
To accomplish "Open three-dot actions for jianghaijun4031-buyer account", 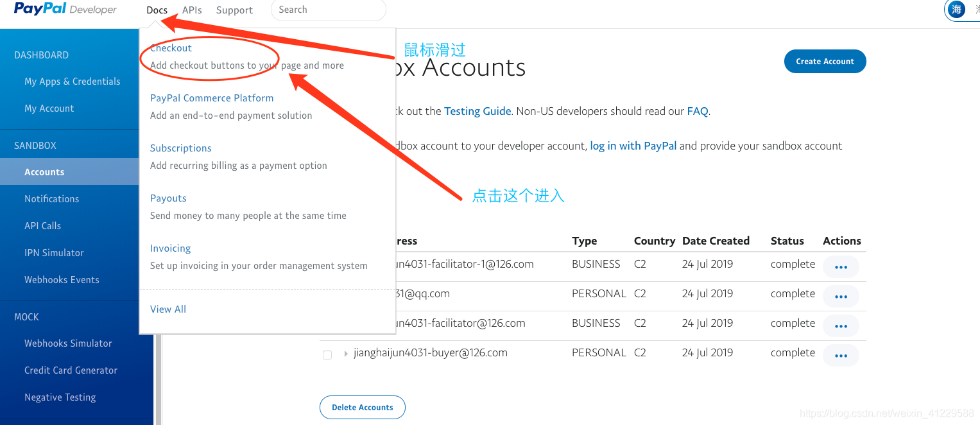I will [841, 356].
